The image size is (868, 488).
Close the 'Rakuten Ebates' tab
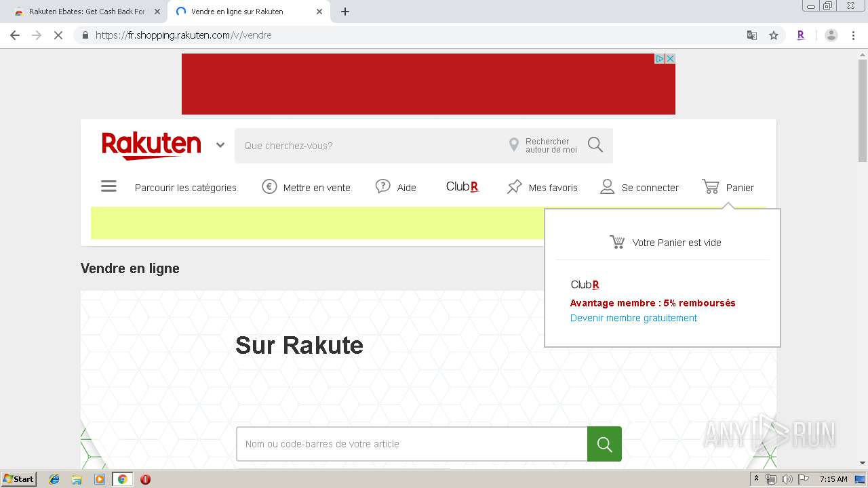point(157,12)
